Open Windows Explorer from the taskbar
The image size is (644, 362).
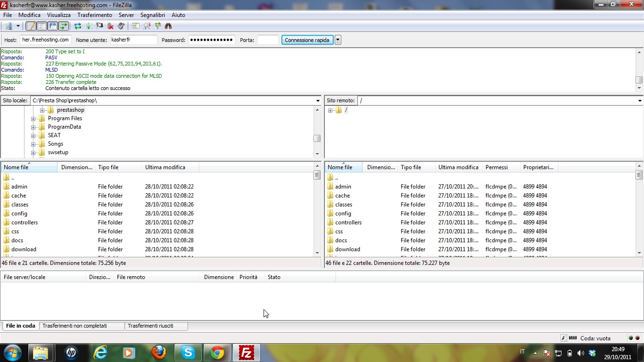click(x=41, y=353)
